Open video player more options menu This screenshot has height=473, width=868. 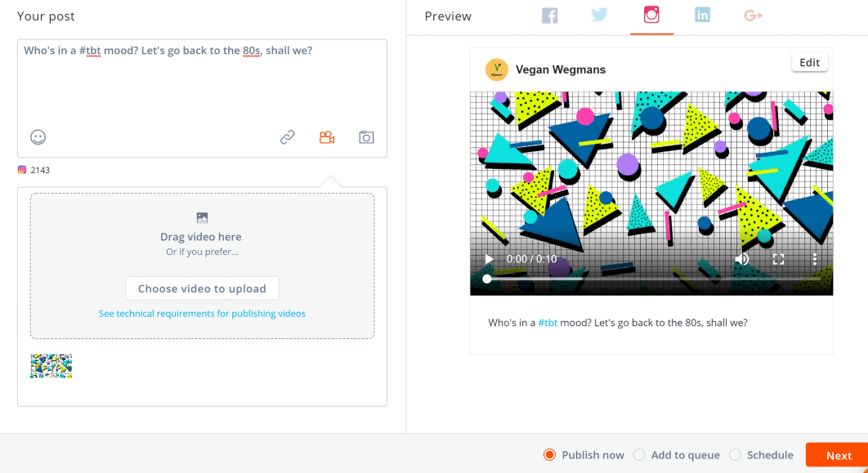(x=814, y=259)
